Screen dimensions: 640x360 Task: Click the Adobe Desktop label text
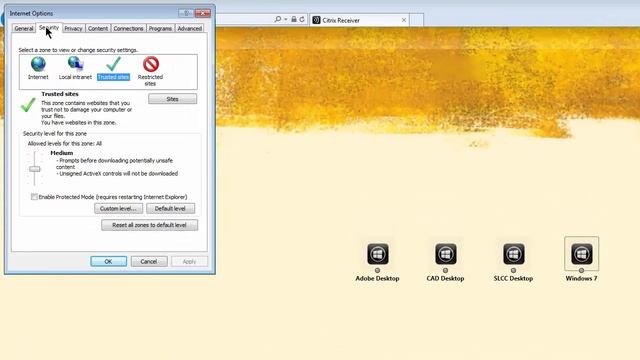coord(377,278)
